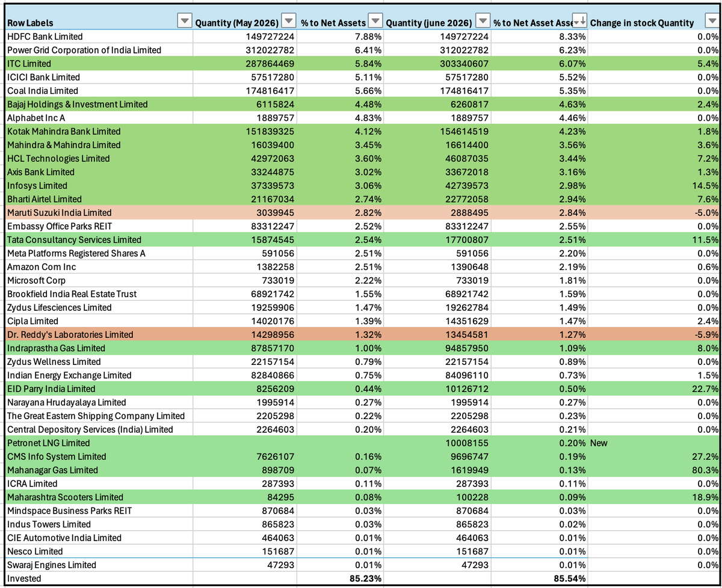Select Power Grid Corporation of India Limited

pos(98,50)
